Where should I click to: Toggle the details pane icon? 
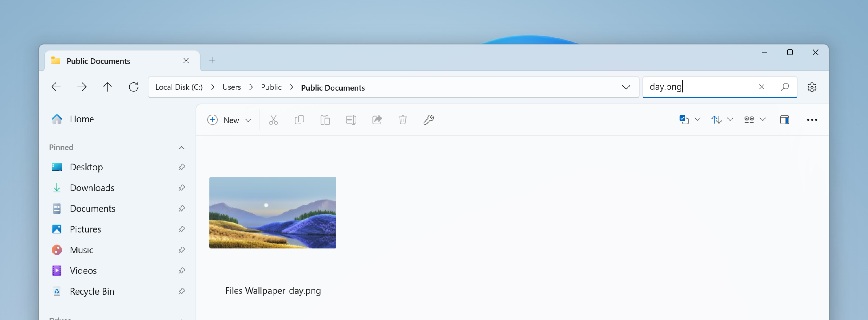pyautogui.click(x=785, y=119)
